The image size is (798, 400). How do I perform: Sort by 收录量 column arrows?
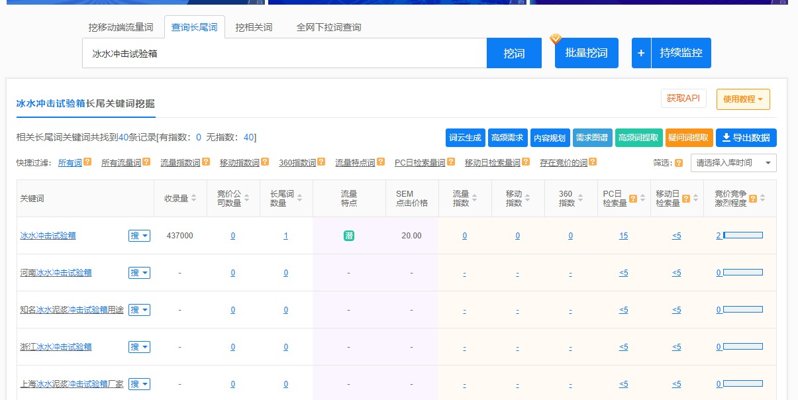pos(193,198)
